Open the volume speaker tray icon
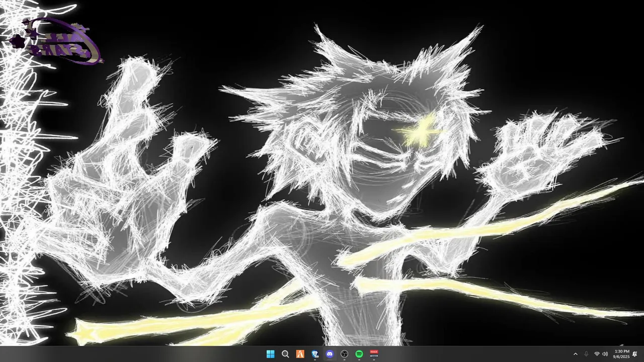 point(605,354)
